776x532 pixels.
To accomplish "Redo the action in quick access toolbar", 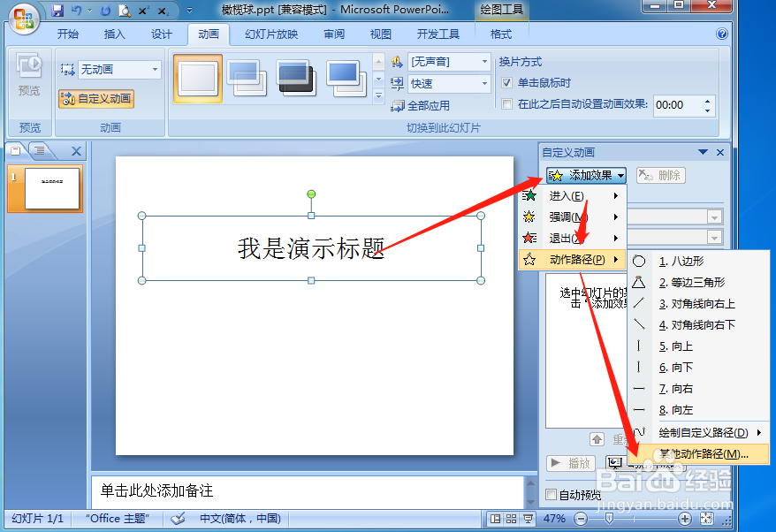I will (x=105, y=11).
